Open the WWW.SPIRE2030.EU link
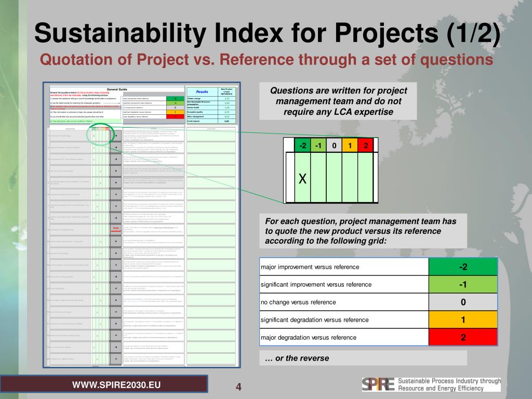 coord(116,385)
